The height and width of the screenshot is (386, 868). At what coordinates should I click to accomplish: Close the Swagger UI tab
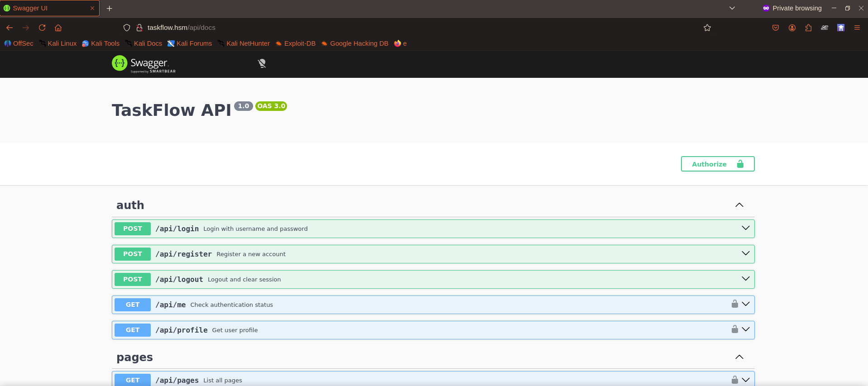92,8
